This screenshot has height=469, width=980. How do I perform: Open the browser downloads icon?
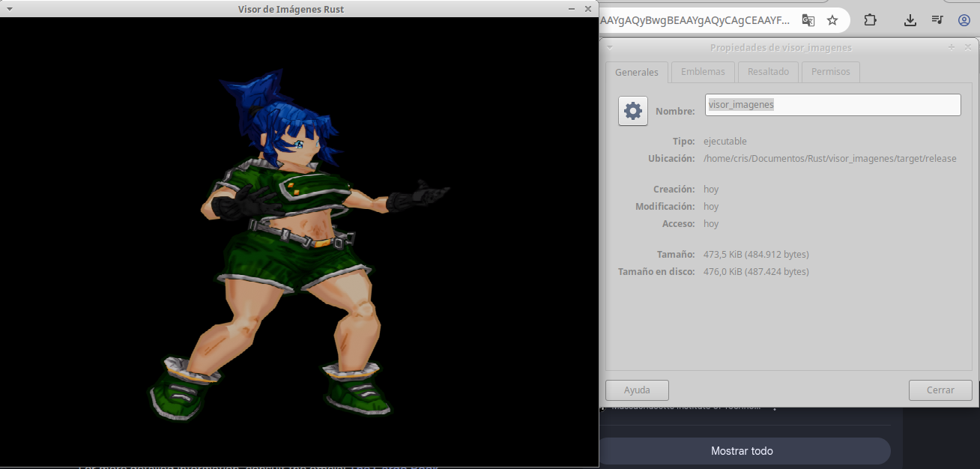(910, 20)
